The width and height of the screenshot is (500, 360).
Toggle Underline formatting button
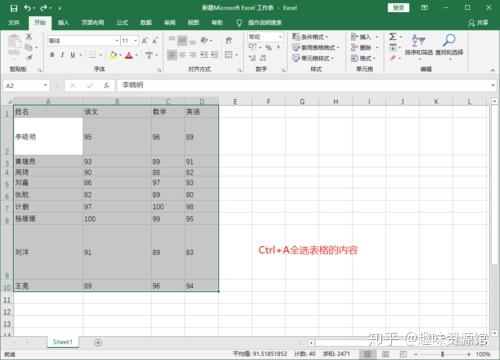73,55
